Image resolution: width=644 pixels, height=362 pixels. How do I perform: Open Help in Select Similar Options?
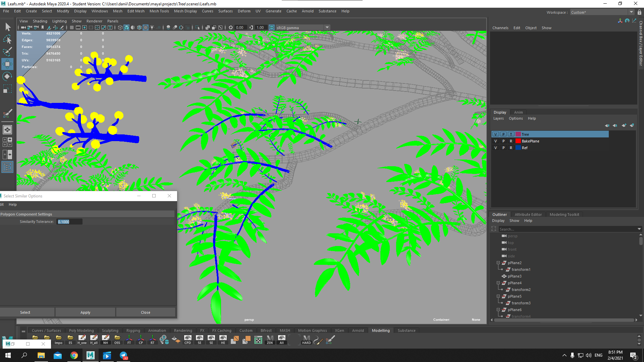pos(12,204)
